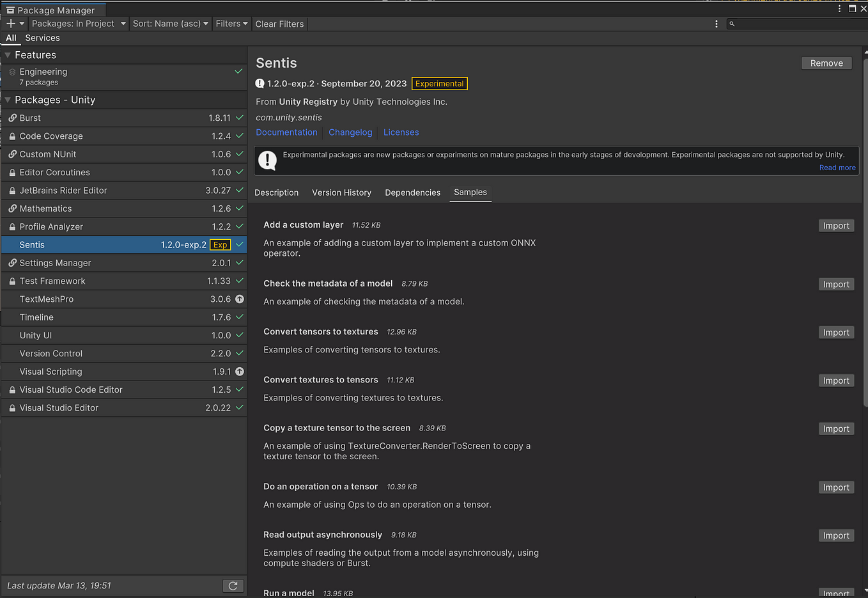Remove the Sentis package

[826, 63]
